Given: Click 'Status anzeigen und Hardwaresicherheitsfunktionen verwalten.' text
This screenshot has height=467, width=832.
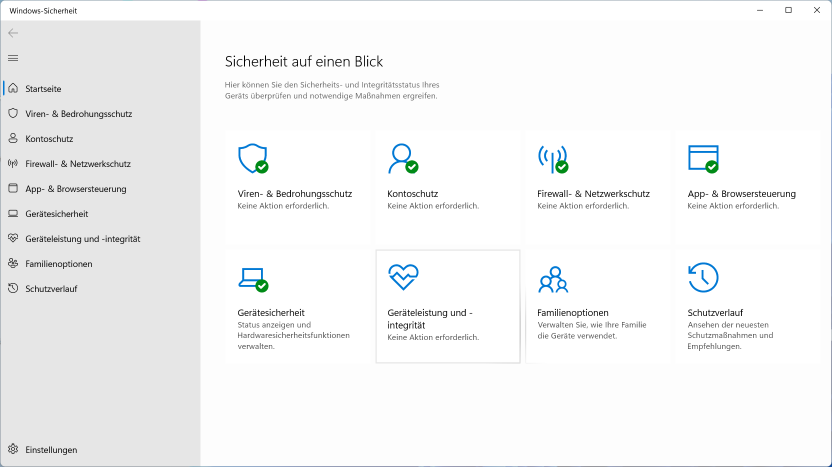Looking at the screenshot, I should [293, 335].
